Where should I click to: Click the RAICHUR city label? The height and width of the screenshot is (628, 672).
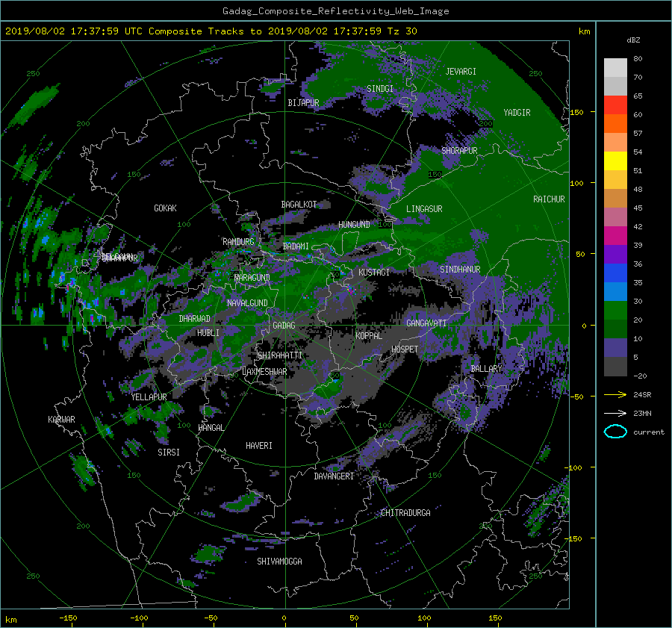tap(549, 199)
